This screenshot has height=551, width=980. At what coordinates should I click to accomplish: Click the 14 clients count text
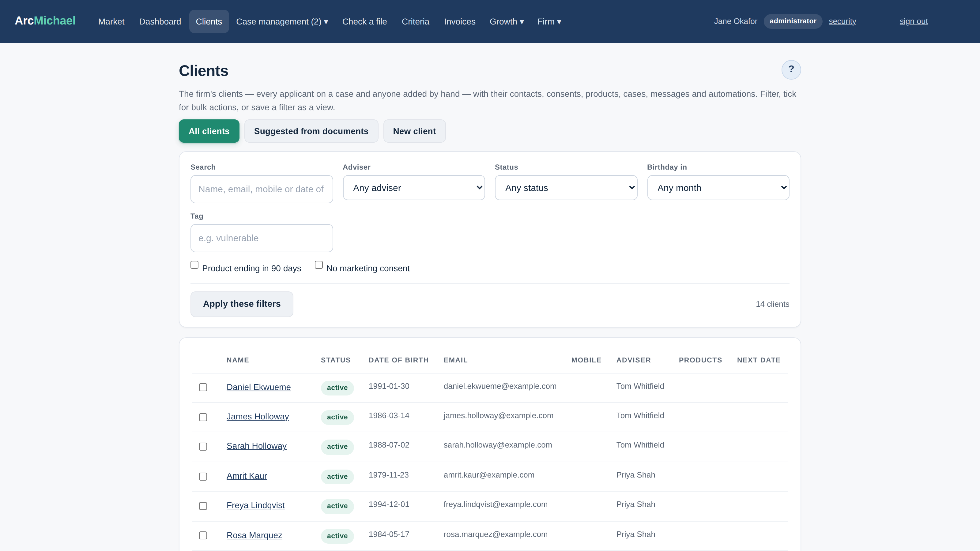point(772,304)
